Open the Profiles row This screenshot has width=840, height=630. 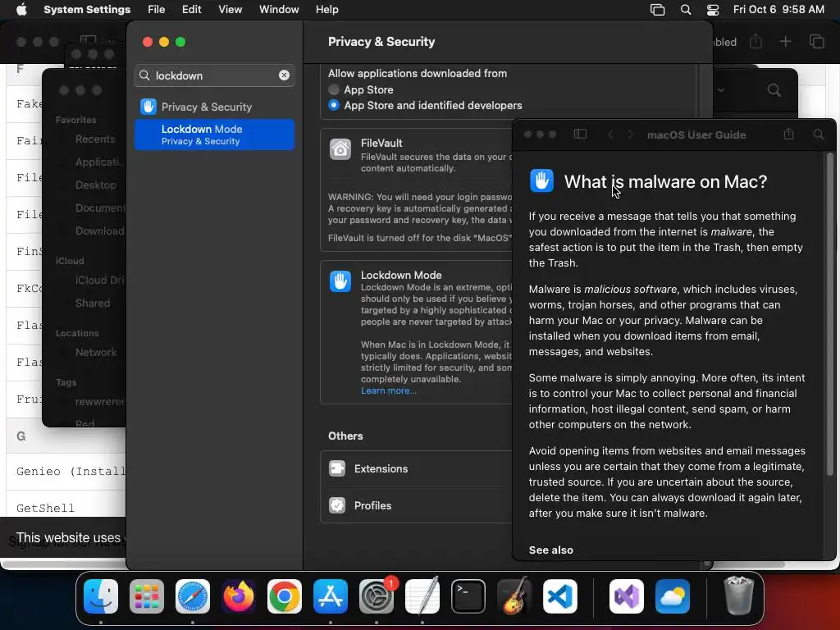coord(416,505)
